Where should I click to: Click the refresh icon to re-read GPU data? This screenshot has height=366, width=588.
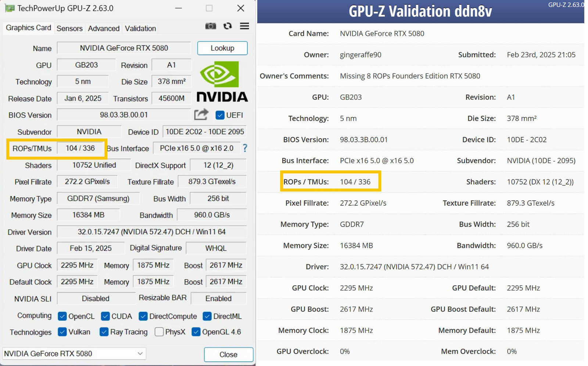tap(228, 26)
